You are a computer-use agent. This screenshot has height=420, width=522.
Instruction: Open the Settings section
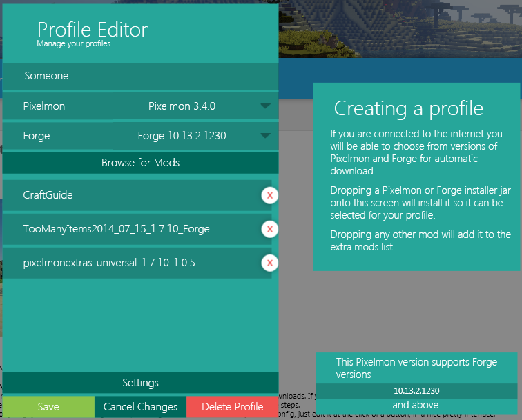[x=140, y=383]
